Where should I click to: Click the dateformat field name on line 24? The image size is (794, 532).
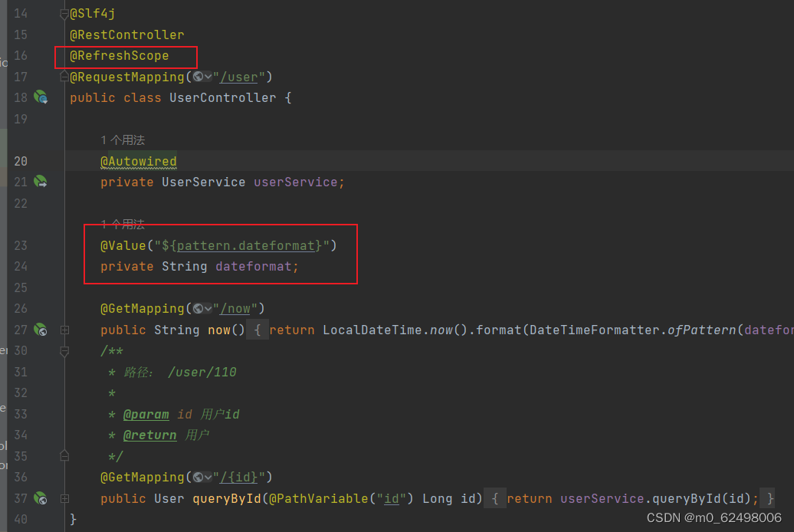[x=253, y=267]
